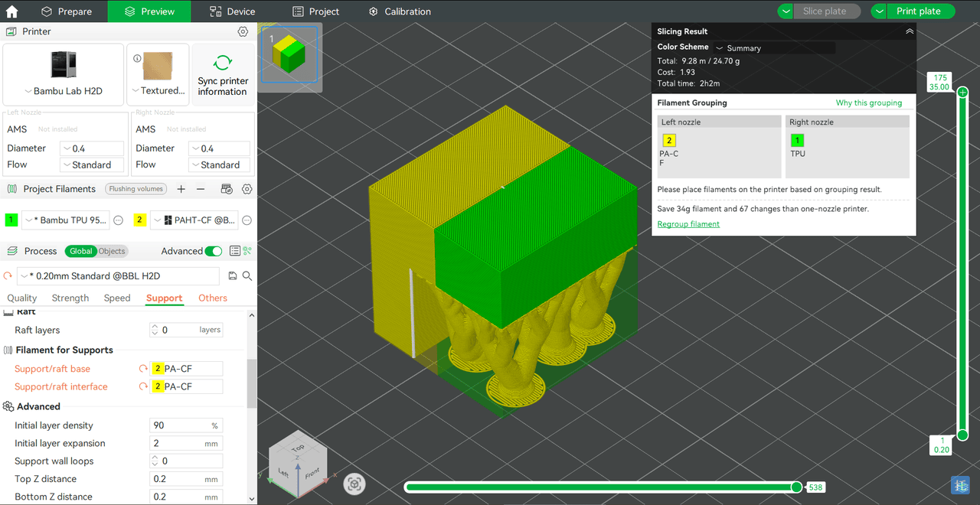Open Print plate dropdown arrow

tap(880, 11)
